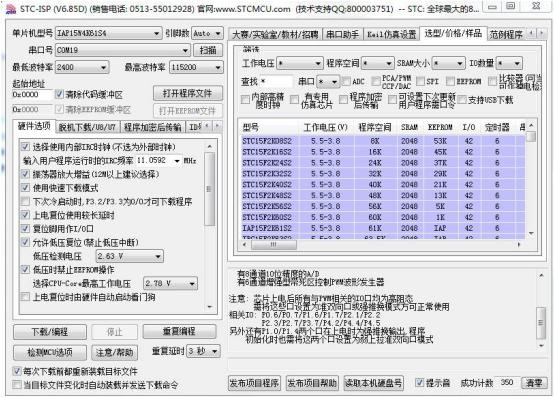Click the STC-ISP application icon in title bar
This screenshot has height=397, width=554.
11,9
